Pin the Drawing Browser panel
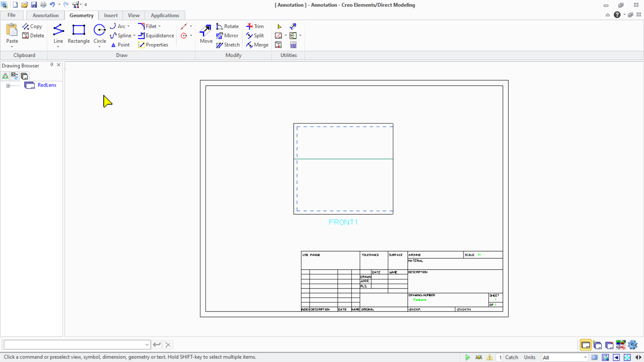Viewport: 644px width, 362px height. [x=52, y=65]
